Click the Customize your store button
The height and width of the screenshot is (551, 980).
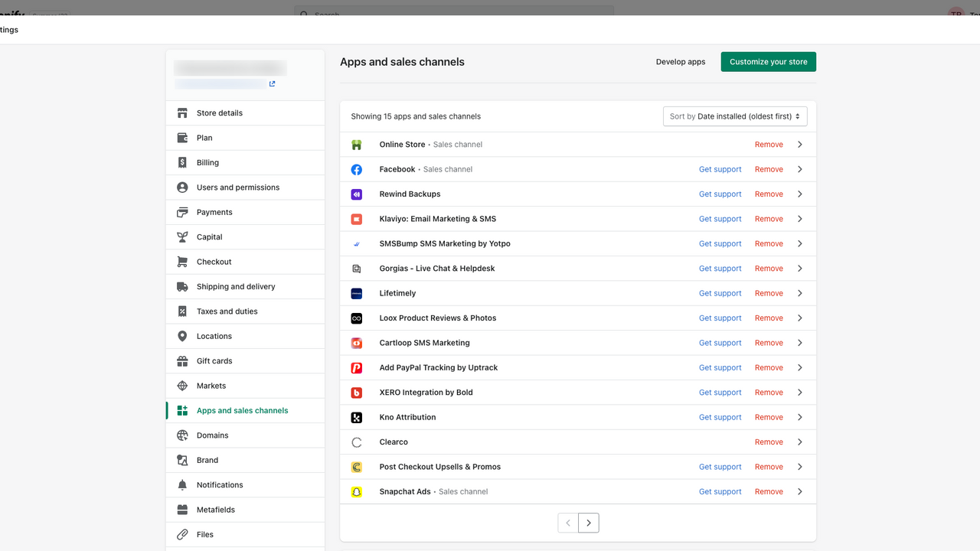pos(768,62)
